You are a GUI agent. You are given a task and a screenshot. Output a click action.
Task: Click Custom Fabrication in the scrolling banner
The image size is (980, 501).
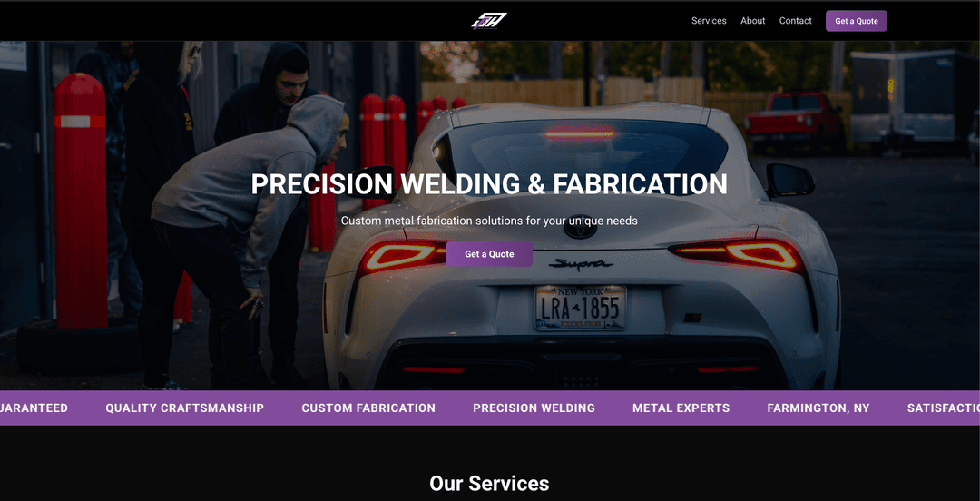point(368,408)
